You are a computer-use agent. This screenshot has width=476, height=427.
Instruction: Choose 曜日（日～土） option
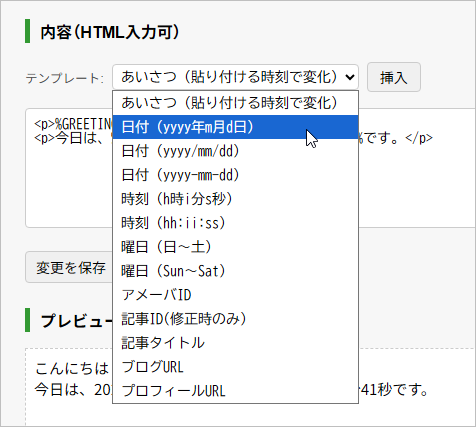235,247
